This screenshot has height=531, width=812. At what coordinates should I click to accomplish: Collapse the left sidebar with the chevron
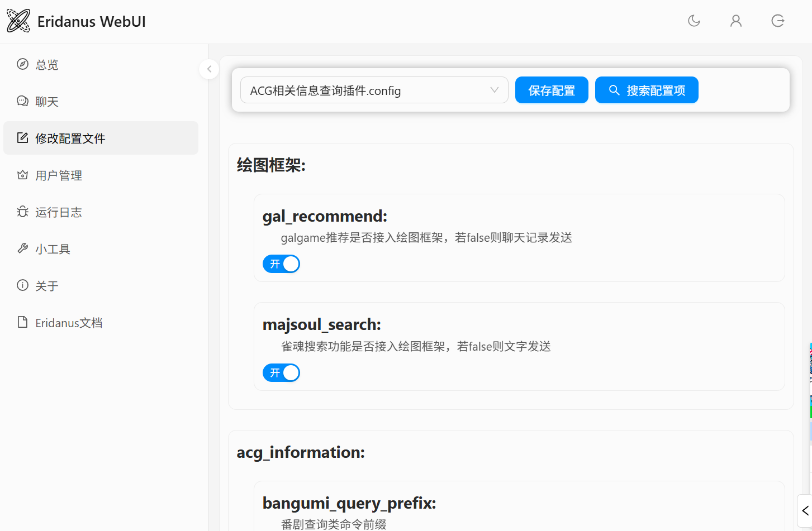click(209, 69)
